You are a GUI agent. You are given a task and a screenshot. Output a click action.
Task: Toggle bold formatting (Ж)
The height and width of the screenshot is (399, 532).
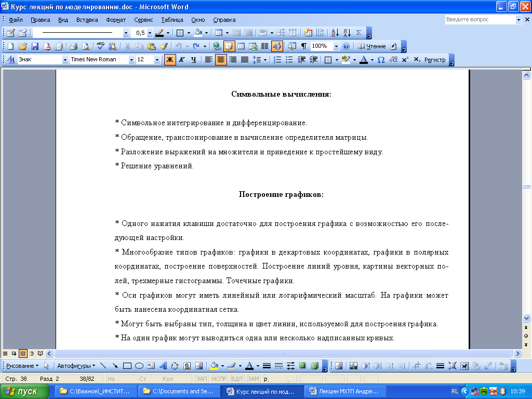[x=170, y=60]
